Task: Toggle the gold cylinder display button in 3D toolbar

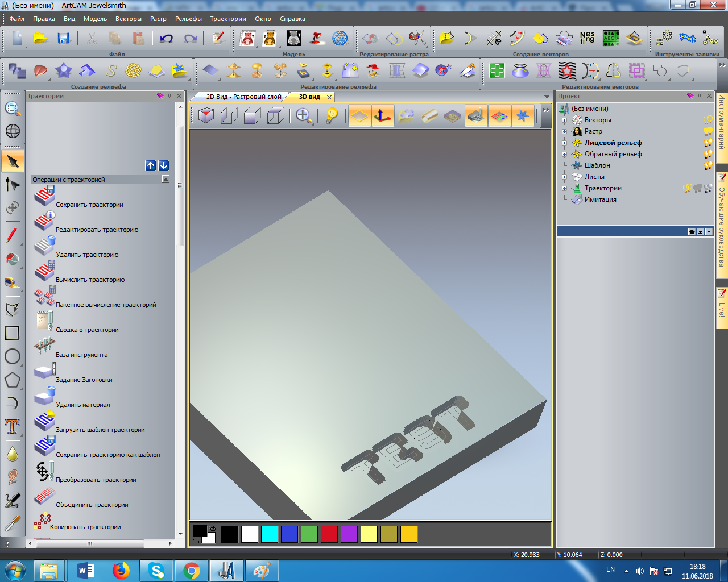Action: click(429, 116)
